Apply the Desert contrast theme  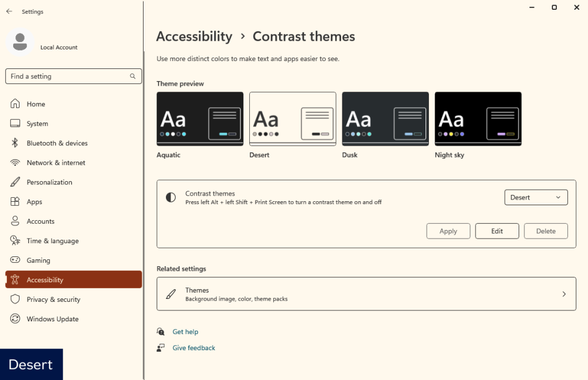[x=448, y=231]
